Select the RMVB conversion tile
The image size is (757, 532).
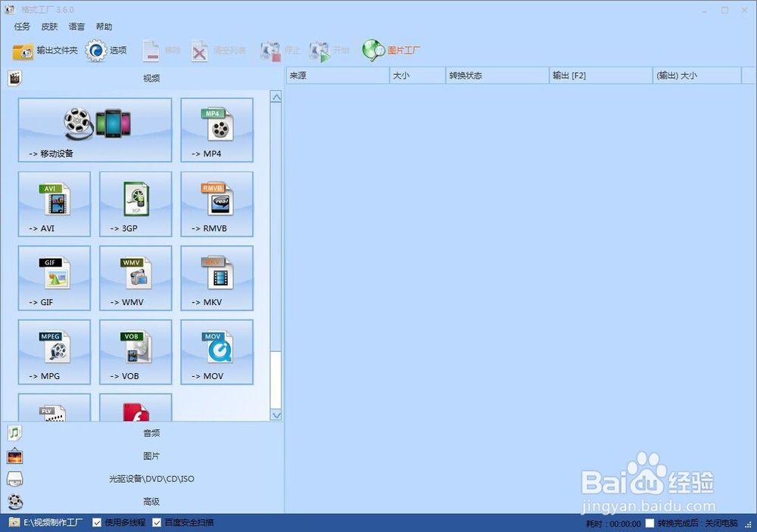coord(217,204)
